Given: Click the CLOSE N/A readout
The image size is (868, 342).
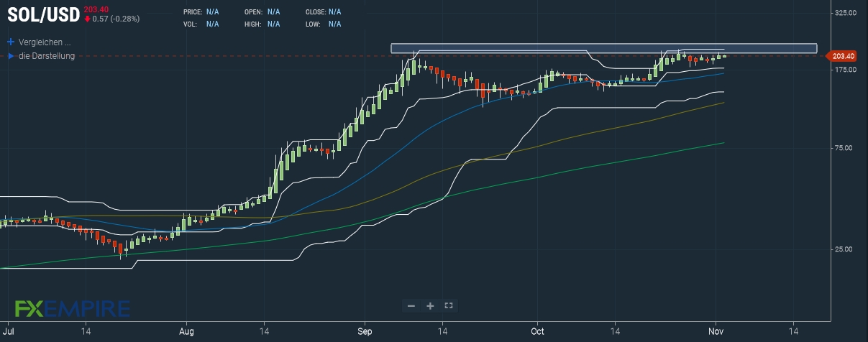Looking at the screenshot, I should point(324,12).
